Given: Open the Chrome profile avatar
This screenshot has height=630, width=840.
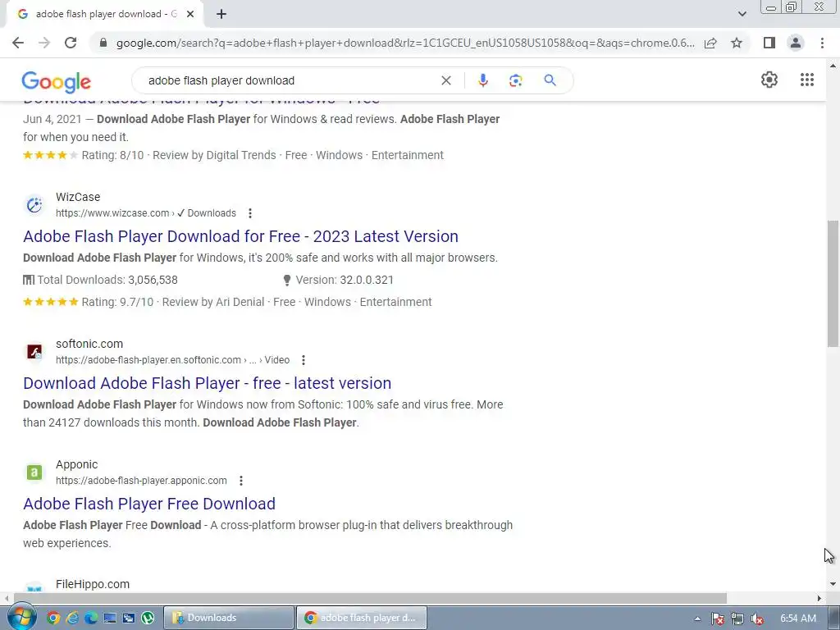Looking at the screenshot, I should tap(796, 43).
